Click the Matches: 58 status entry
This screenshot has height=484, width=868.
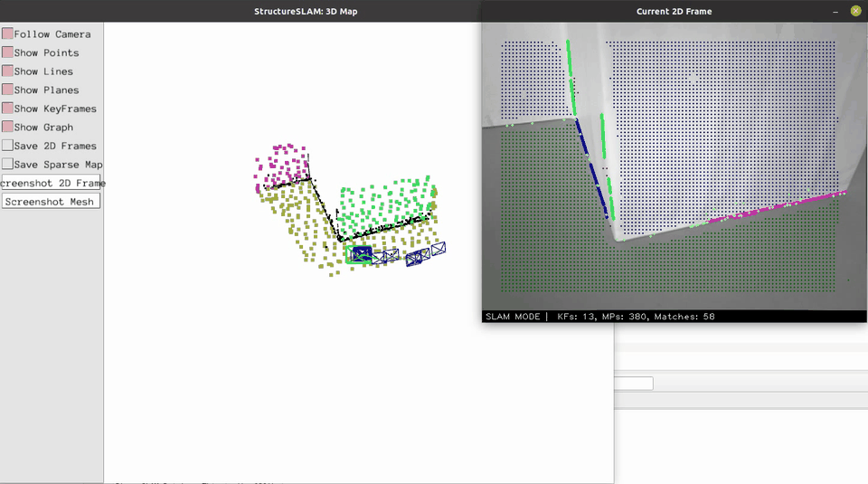click(x=684, y=317)
